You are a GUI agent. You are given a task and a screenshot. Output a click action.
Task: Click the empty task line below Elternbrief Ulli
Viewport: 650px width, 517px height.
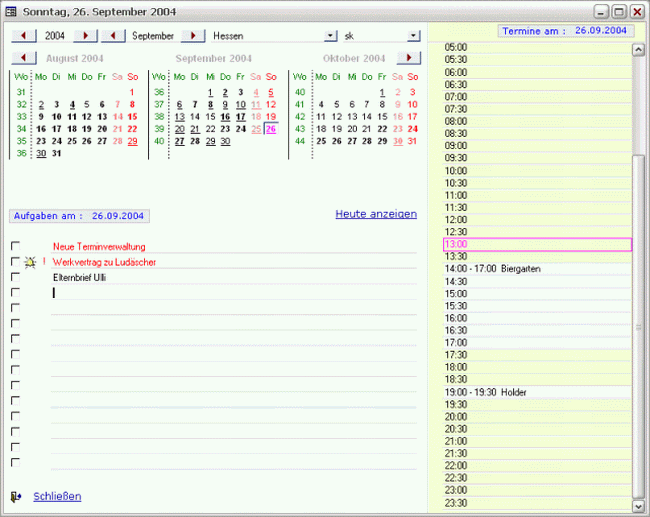coord(230,293)
